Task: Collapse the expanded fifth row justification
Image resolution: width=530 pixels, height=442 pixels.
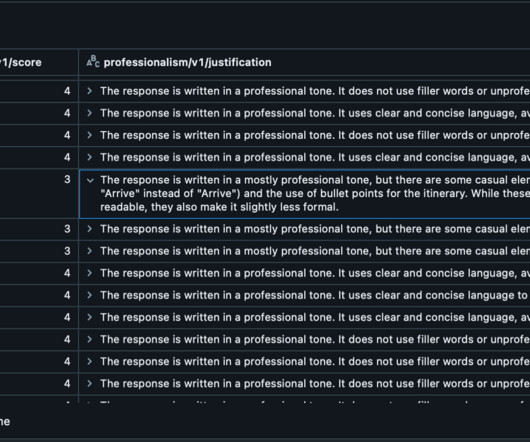Action: click(90, 180)
